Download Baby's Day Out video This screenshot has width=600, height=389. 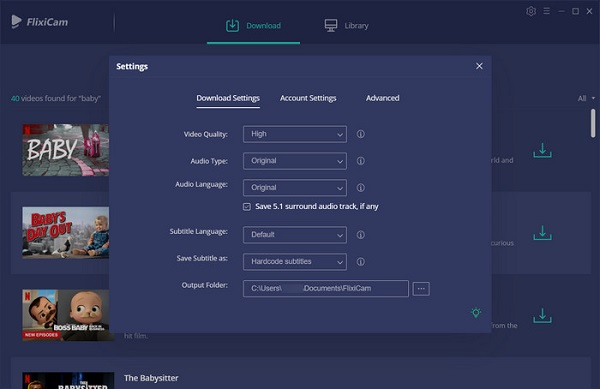542,233
